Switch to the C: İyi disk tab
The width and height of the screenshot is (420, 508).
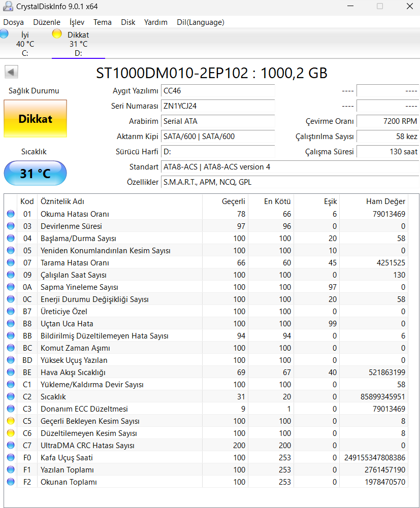pyautogui.click(x=25, y=44)
